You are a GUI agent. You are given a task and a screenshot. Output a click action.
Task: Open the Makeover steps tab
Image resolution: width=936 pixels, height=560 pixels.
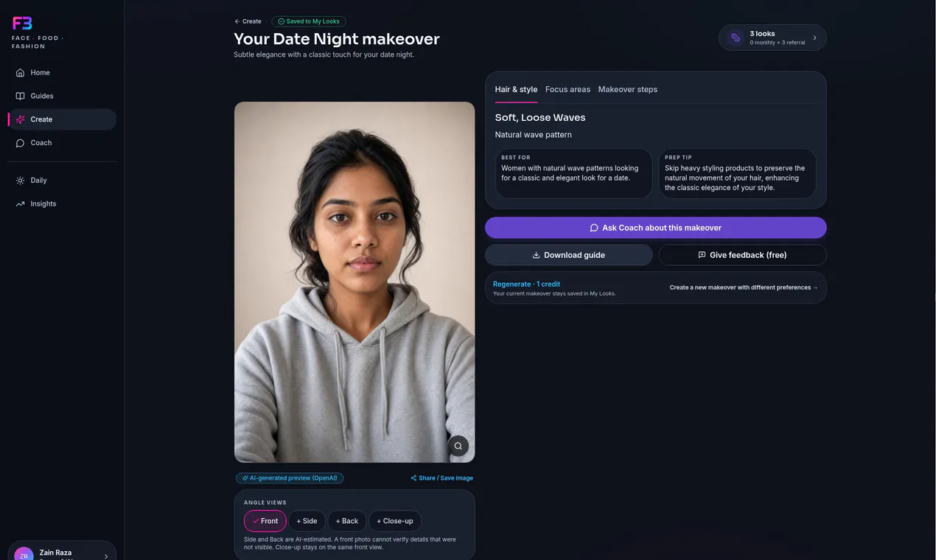(628, 89)
